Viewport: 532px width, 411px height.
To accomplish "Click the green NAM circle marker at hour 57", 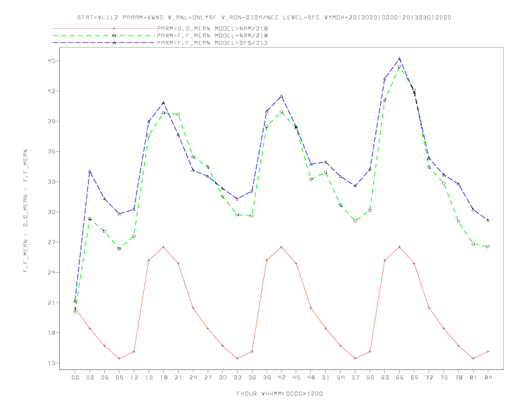I will pos(355,221).
